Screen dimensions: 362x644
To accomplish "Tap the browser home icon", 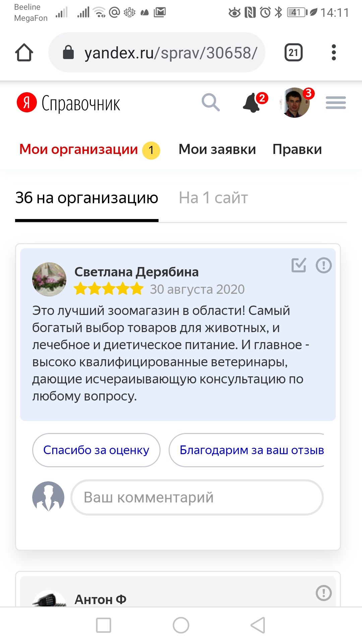I will point(24,53).
